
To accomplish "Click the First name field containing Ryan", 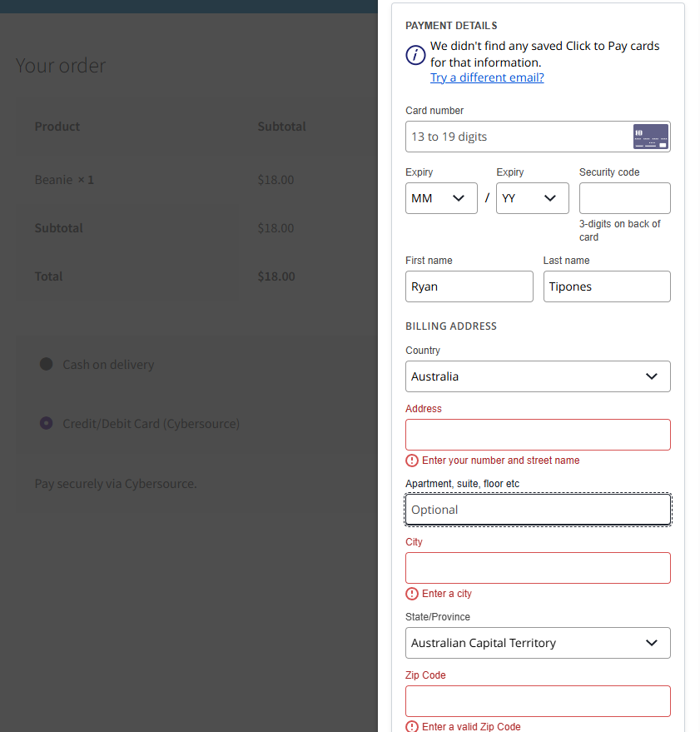I will click(x=469, y=286).
